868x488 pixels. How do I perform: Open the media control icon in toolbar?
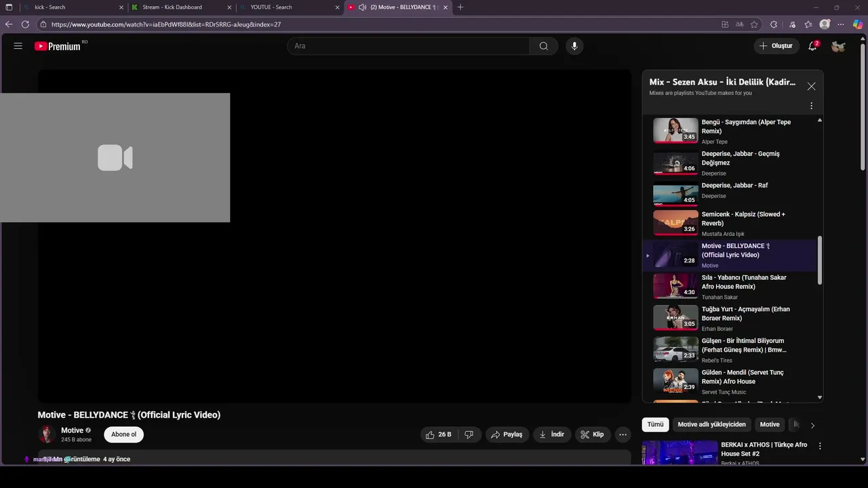click(x=792, y=24)
